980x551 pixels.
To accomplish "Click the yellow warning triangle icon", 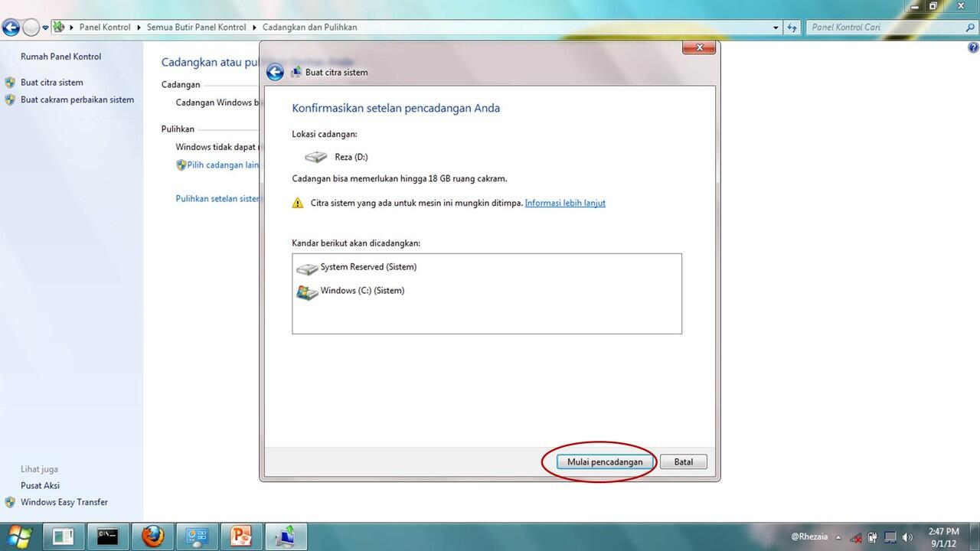I will tap(298, 204).
